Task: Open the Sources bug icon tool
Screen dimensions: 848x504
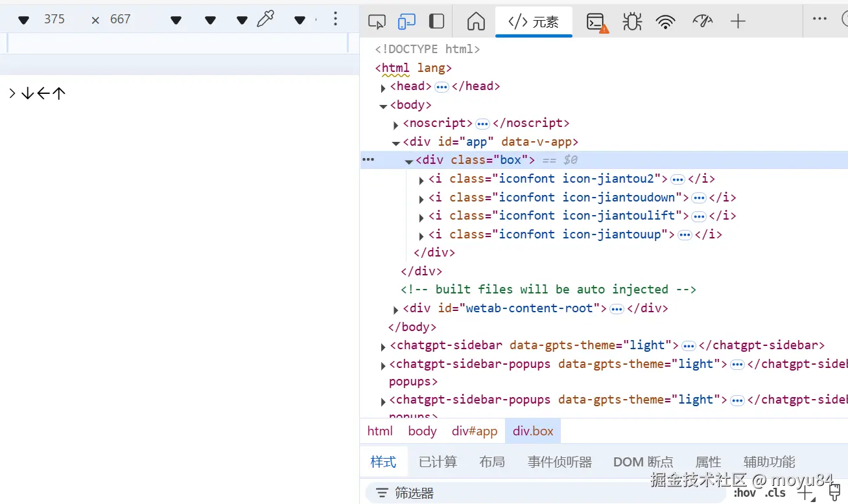Action: [x=632, y=21]
